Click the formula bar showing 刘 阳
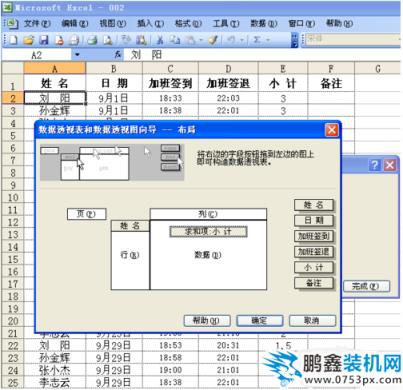The width and height of the screenshot is (403, 390). coord(262,55)
